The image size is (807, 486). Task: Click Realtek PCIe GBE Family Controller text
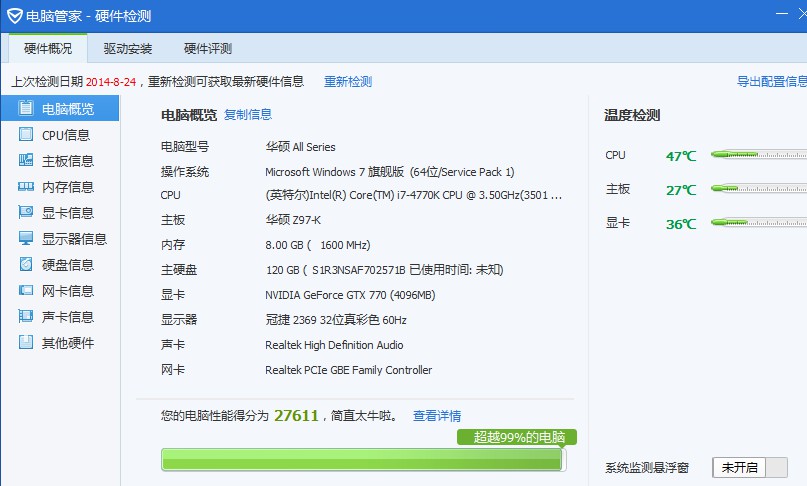tap(348, 370)
